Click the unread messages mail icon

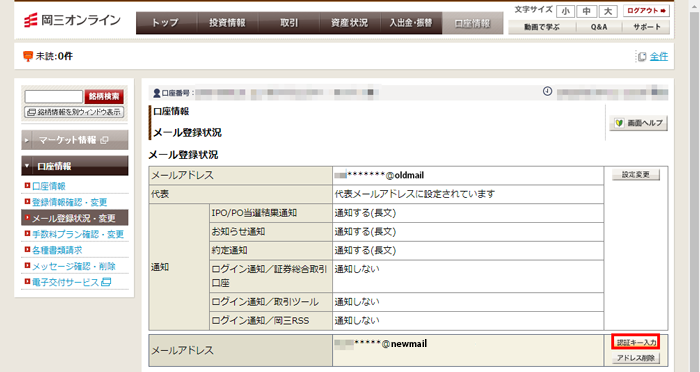pyautogui.click(x=28, y=56)
